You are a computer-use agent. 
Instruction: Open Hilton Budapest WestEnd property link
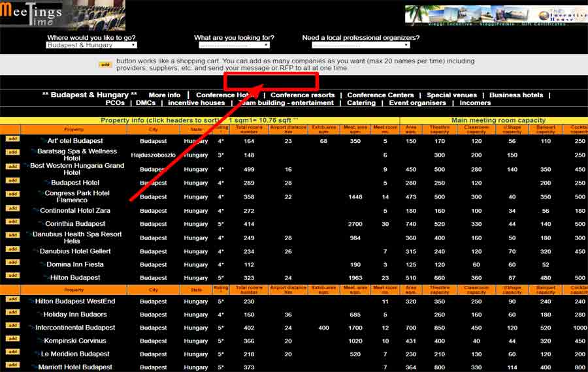coord(75,302)
